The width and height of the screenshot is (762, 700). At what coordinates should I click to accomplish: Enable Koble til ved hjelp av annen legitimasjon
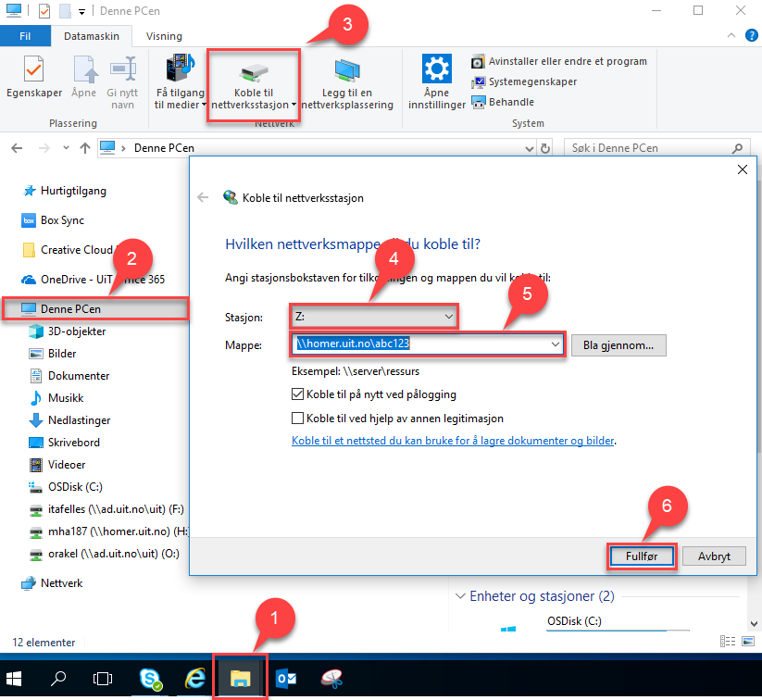pos(298,419)
